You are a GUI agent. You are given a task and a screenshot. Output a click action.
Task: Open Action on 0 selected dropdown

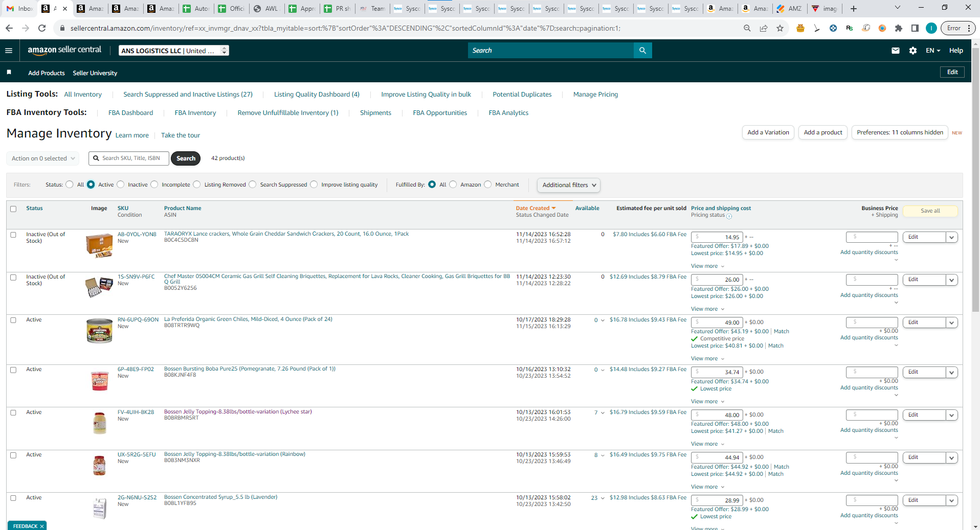[x=43, y=158]
